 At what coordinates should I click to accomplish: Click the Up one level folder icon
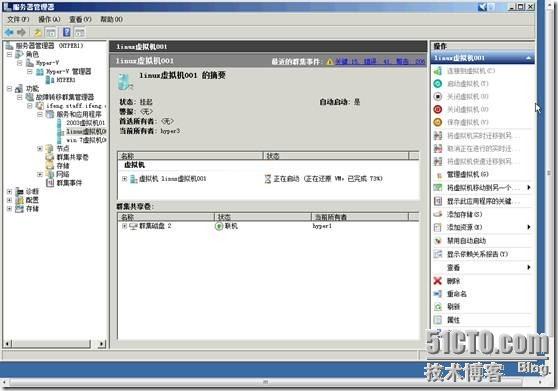coord(38,33)
